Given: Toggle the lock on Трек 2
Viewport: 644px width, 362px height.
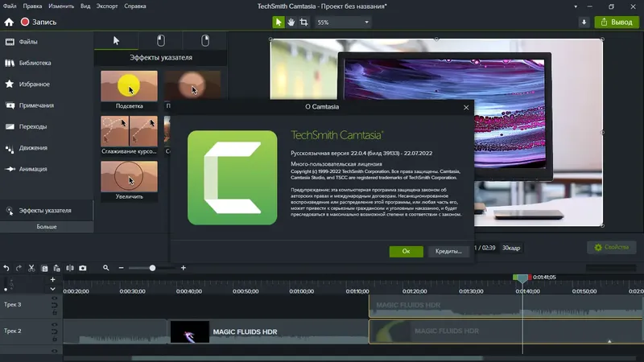Looking at the screenshot, I should [x=54, y=339].
